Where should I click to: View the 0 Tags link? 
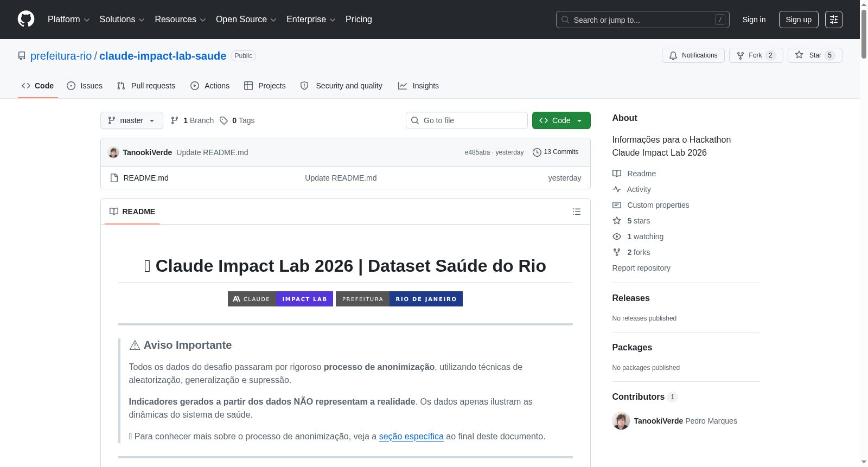(x=237, y=120)
